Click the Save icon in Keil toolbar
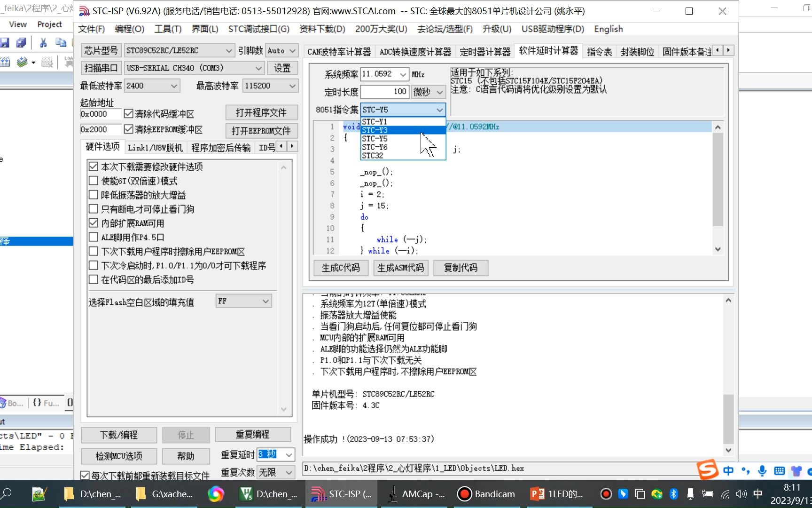Image resolution: width=812 pixels, height=508 pixels. tap(5, 43)
